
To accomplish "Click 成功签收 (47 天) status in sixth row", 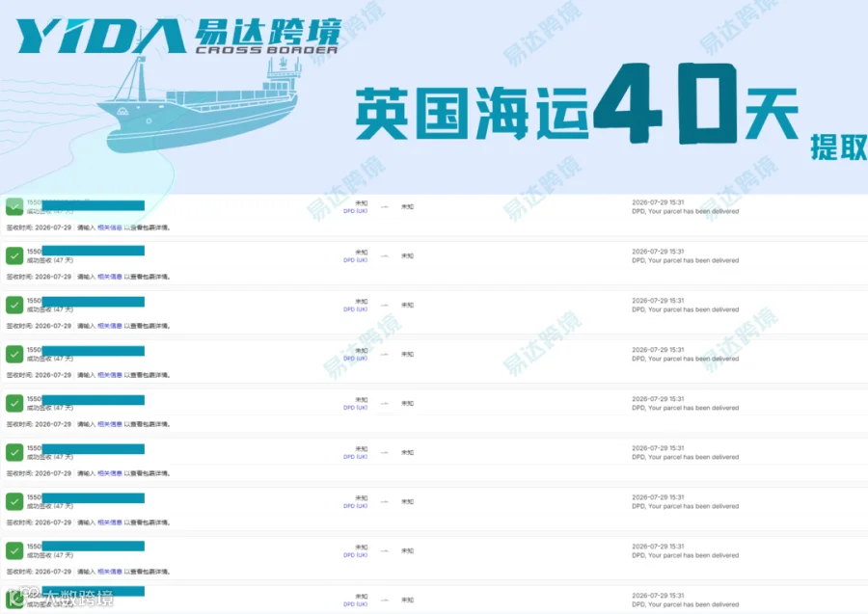I will (x=50, y=458).
